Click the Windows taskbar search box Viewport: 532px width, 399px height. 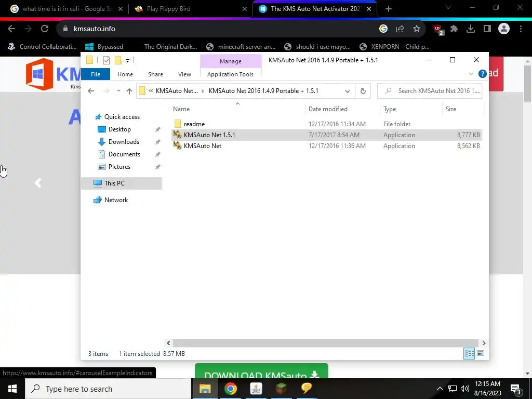pyautogui.click(x=108, y=389)
